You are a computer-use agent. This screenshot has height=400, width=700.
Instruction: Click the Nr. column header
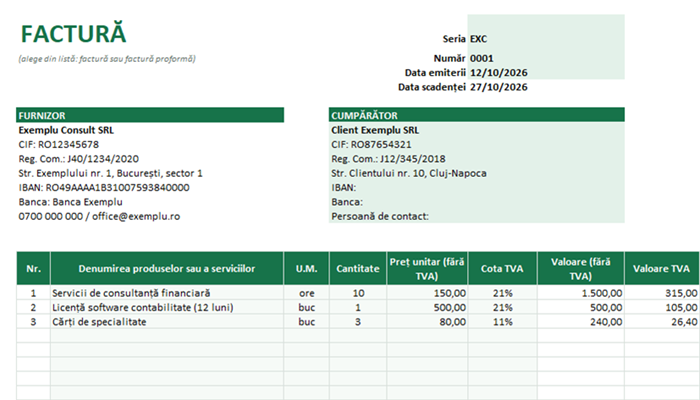point(33,268)
